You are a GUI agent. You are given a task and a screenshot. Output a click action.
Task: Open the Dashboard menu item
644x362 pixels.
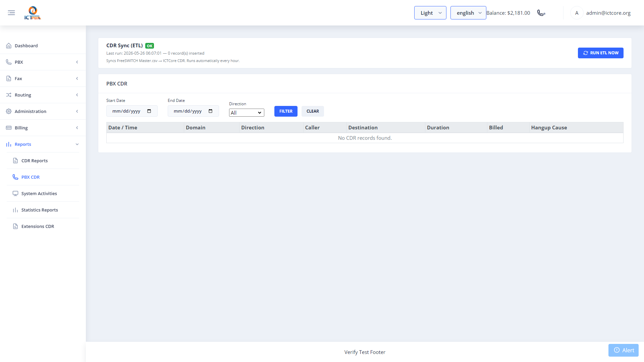43,46
